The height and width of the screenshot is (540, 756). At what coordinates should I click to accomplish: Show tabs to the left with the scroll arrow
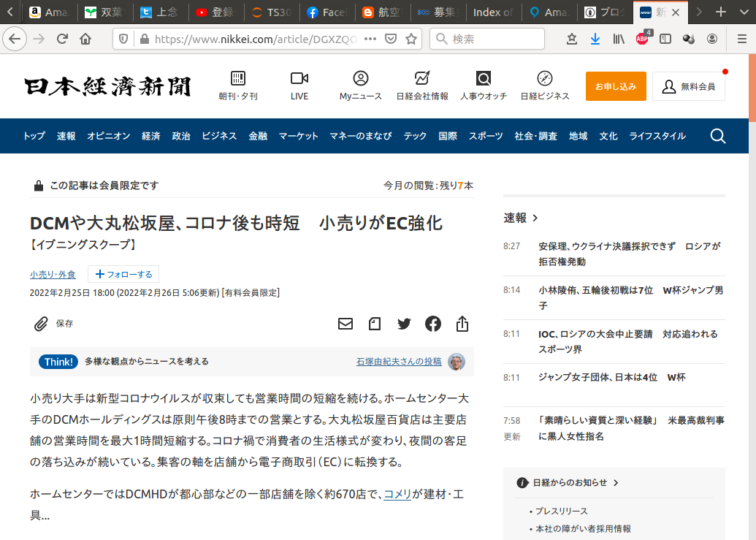pos(10,12)
